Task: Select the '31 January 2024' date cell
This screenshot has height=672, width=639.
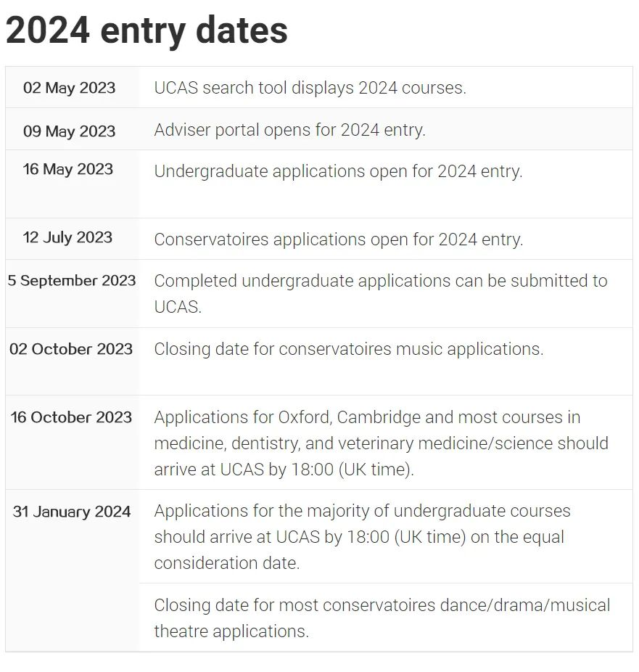Action: click(72, 512)
